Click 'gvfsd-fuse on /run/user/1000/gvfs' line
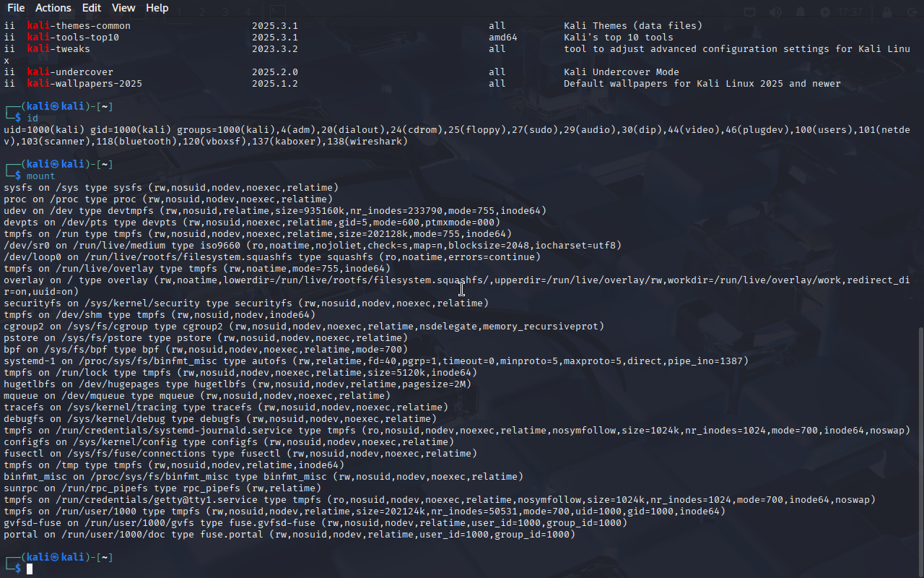Screen dimensions: 924x578 pyautogui.click(x=315, y=523)
